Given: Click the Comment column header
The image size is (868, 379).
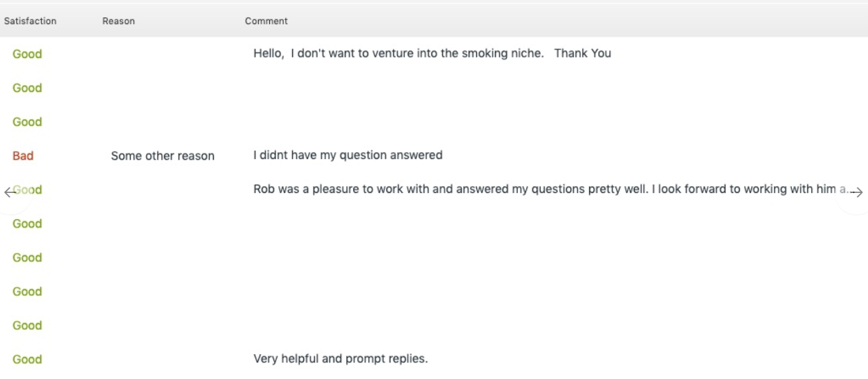Looking at the screenshot, I should [x=266, y=21].
